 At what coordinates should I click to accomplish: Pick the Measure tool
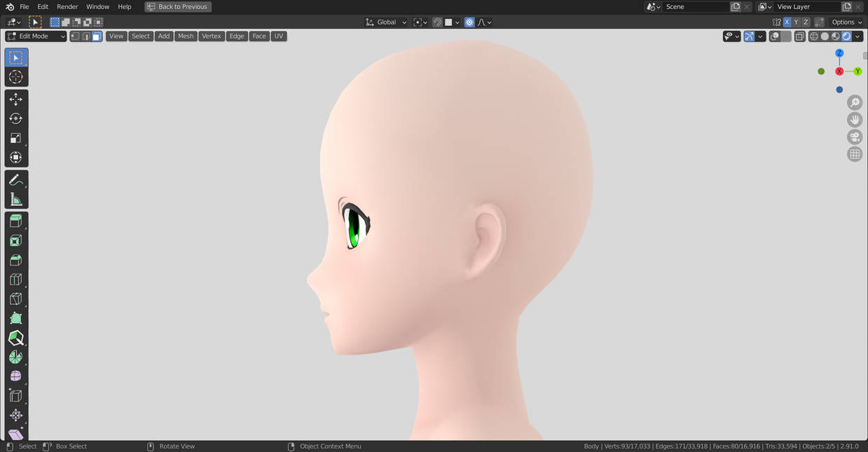pos(16,200)
